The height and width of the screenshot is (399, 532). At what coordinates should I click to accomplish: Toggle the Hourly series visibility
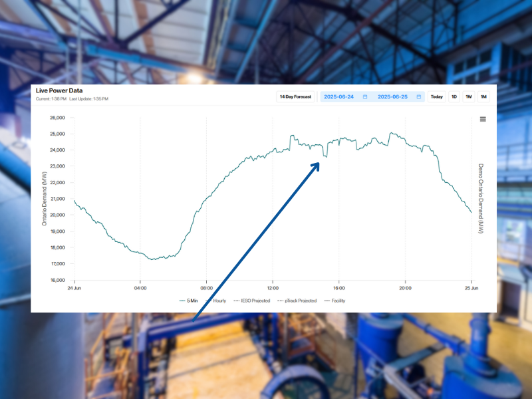coord(219,301)
